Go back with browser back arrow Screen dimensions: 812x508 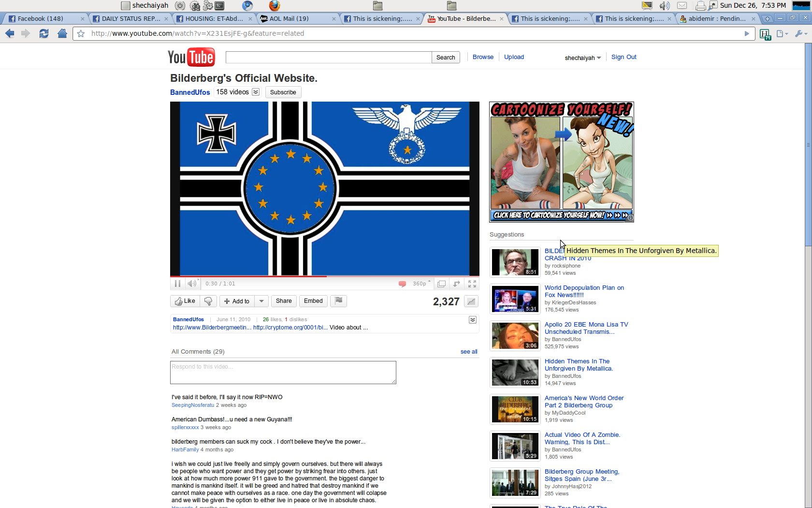[x=10, y=33]
